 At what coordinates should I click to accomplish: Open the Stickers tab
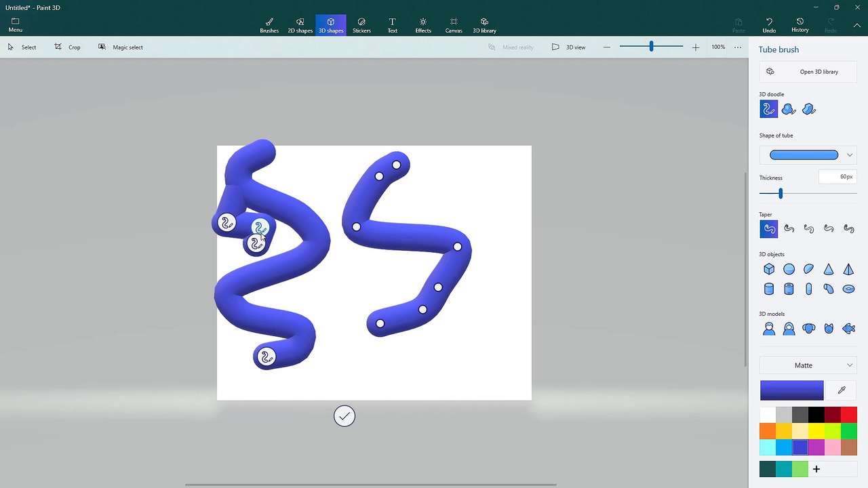click(361, 25)
